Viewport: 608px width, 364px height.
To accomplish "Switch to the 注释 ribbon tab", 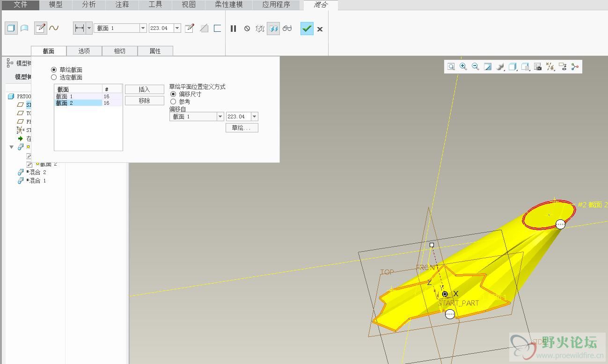I will coord(122,5).
